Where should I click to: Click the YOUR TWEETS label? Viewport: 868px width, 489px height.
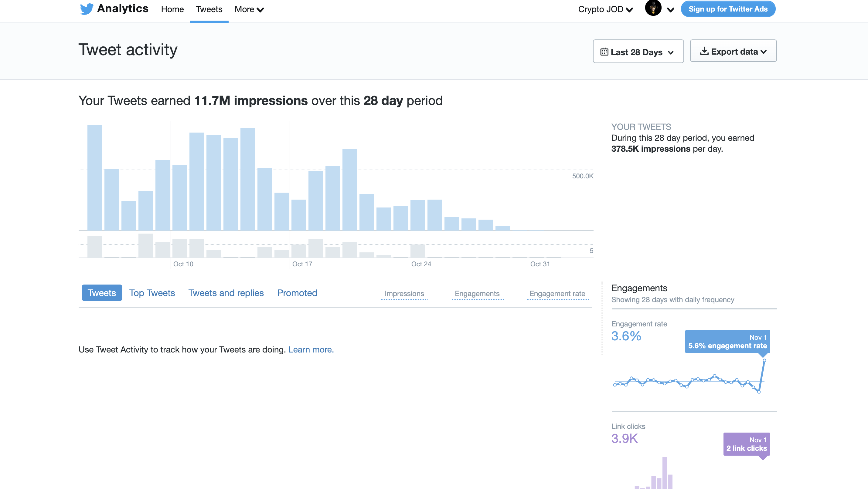[x=641, y=127]
